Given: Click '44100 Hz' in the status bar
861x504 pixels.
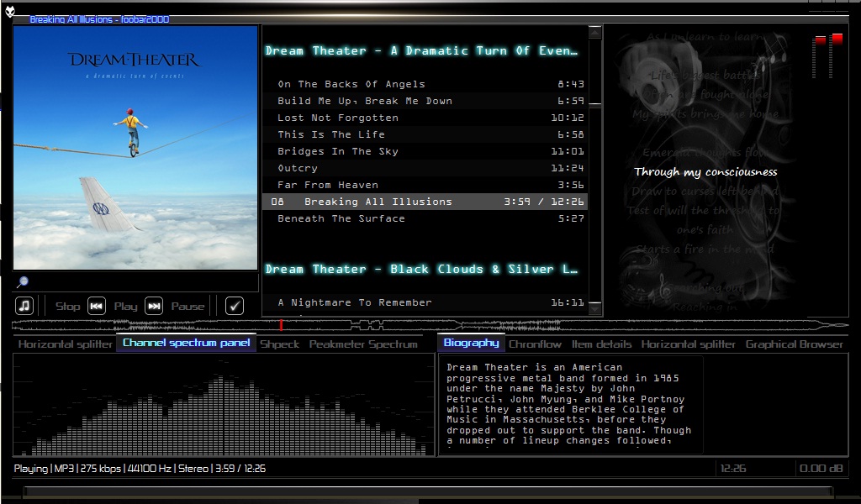Looking at the screenshot, I should click(150, 469).
